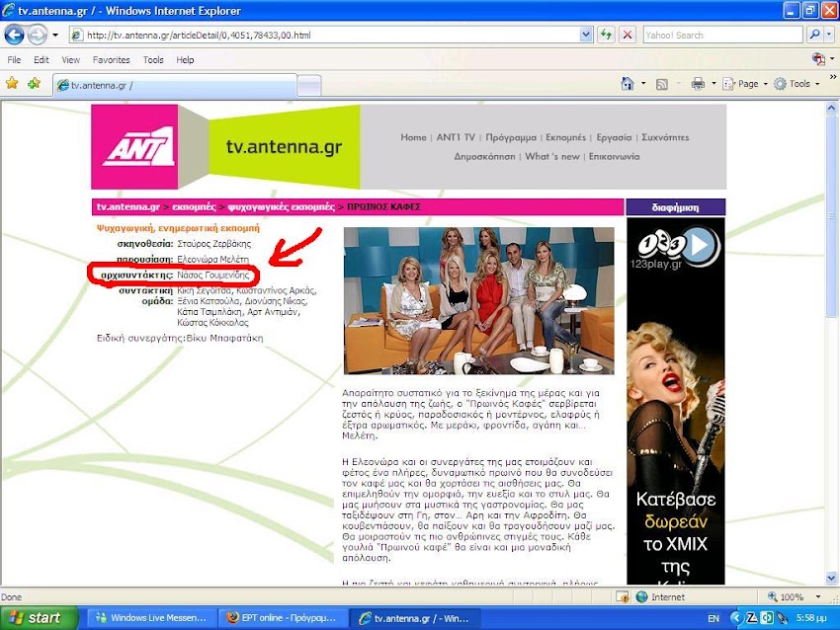Open the File menu
The width and height of the screenshot is (840, 630).
pyautogui.click(x=14, y=60)
